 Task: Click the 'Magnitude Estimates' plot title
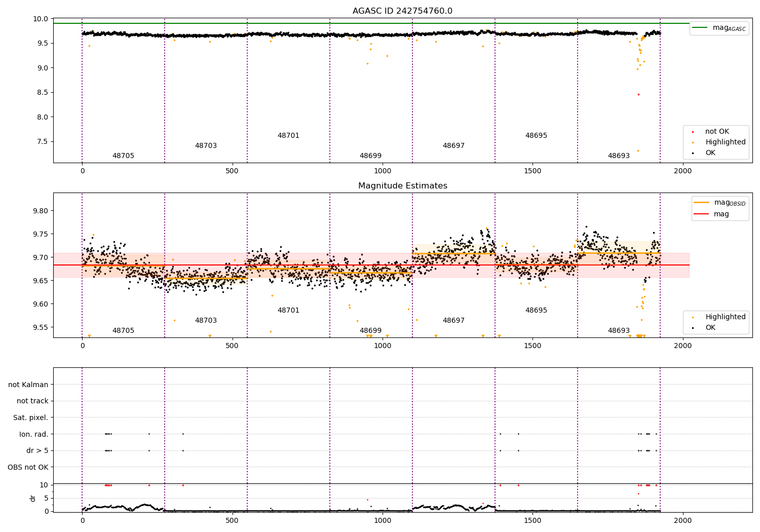tap(402, 186)
